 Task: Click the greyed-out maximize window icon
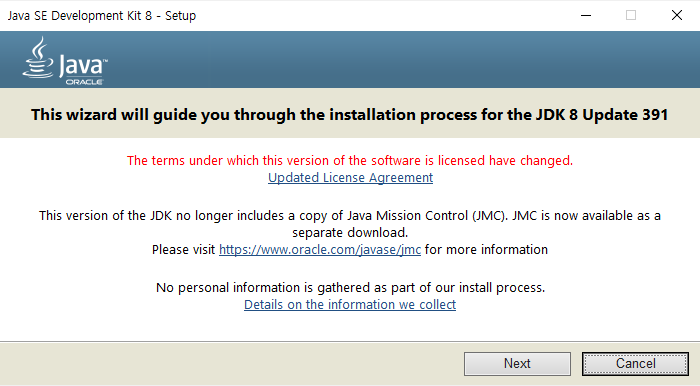[631, 16]
